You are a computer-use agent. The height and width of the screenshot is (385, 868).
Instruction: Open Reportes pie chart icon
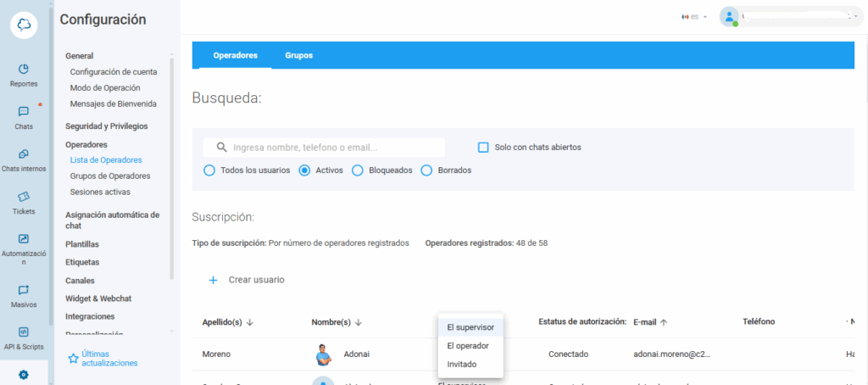23,70
